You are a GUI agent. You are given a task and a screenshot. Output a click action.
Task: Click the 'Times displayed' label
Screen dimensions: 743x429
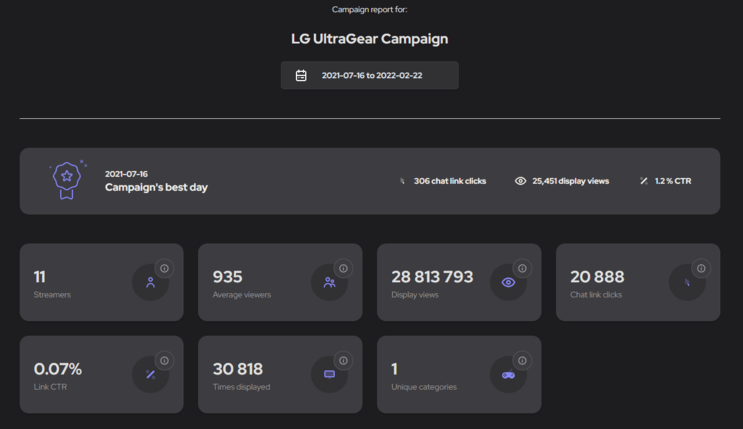click(241, 387)
